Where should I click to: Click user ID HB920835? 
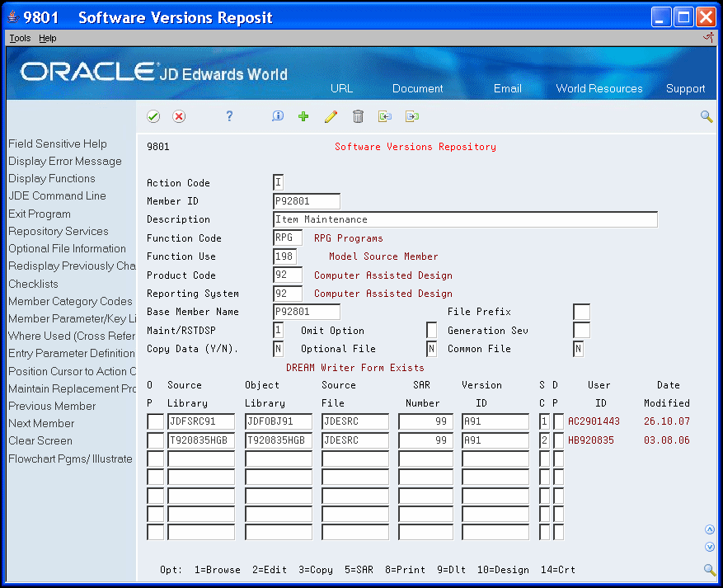click(591, 440)
